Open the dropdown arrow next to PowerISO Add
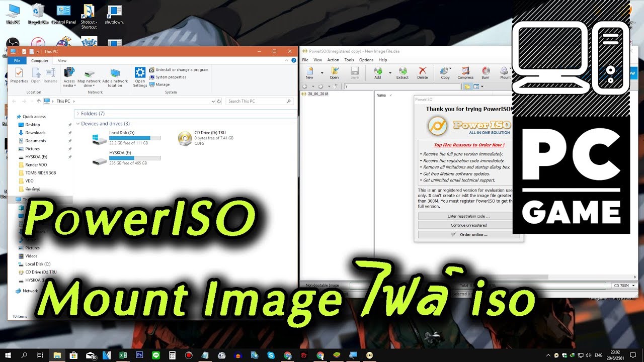Viewport: 644px width, 362px height. (x=390, y=72)
